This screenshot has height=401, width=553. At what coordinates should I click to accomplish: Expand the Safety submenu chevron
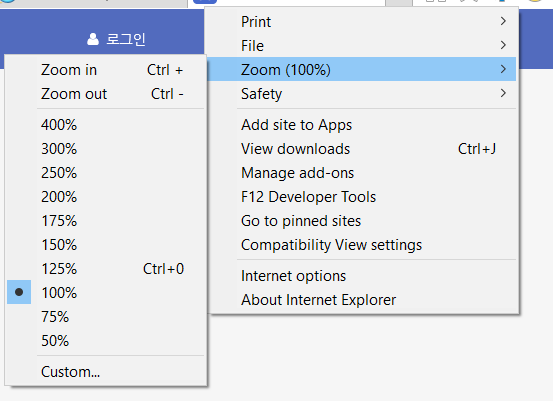(x=503, y=93)
